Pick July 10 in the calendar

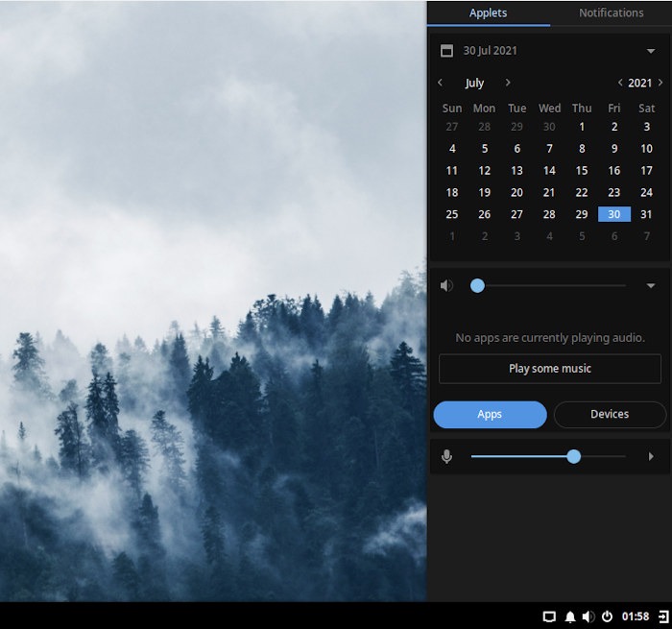tap(646, 149)
